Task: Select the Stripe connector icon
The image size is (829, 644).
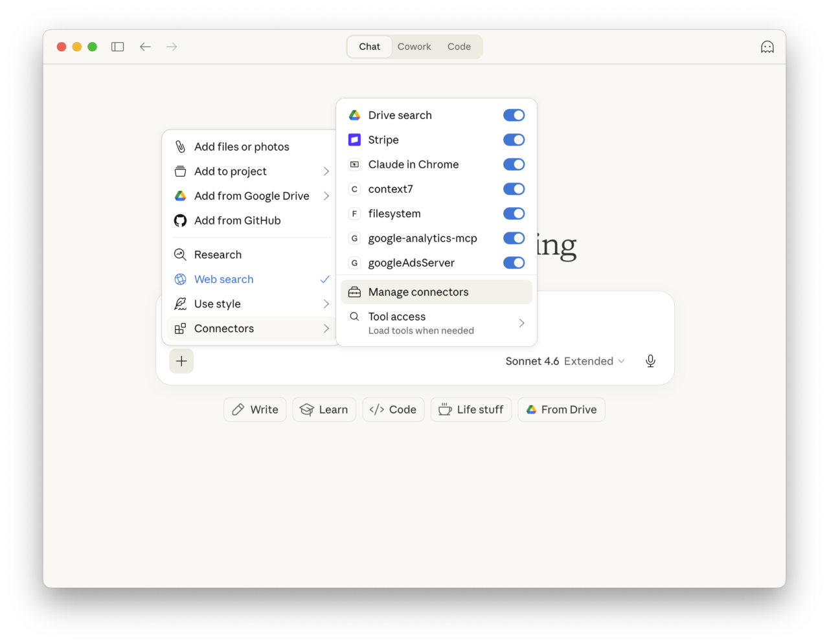Action: tap(354, 139)
